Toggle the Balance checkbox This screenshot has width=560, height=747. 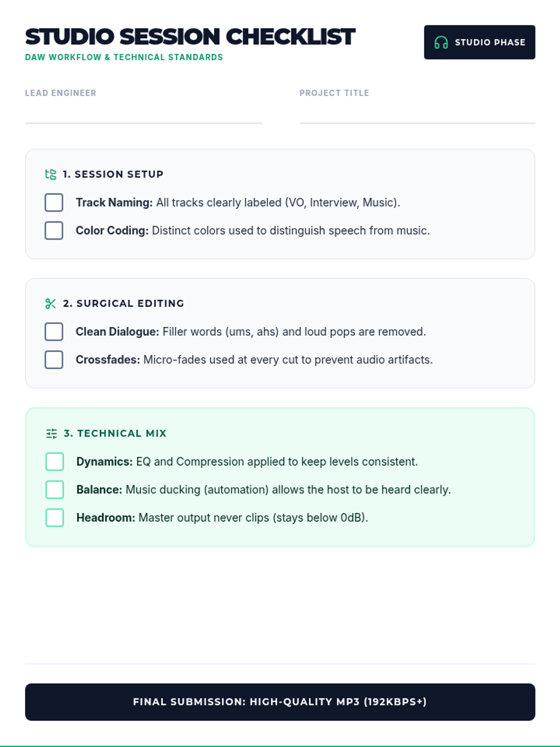[x=55, y=490]
